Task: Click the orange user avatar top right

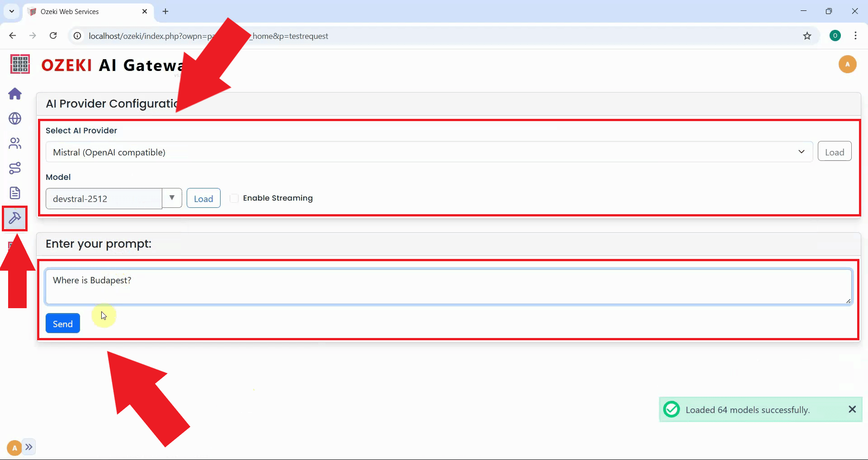Action: [x=847, y=64]
